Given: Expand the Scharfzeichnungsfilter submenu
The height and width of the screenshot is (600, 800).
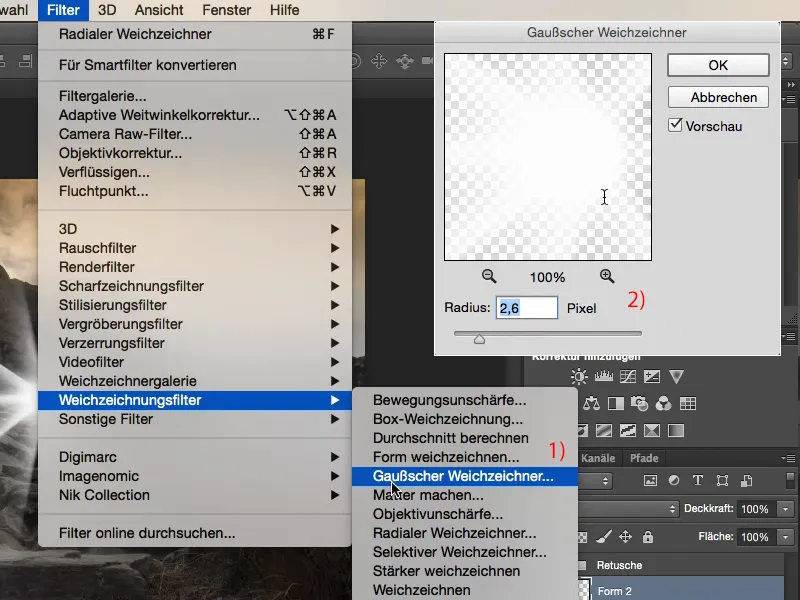Looking at the screenshot, I should coord(195,286).
